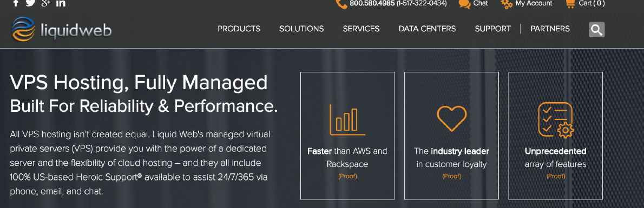The image size is (644, 208).
Task: Click the heart icon
Action: pos(452,118)
